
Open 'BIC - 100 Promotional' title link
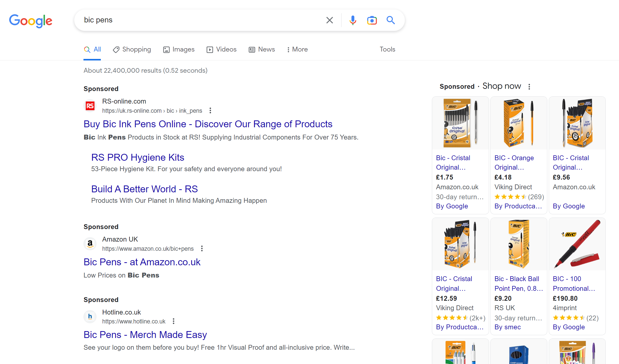point(574,284)
